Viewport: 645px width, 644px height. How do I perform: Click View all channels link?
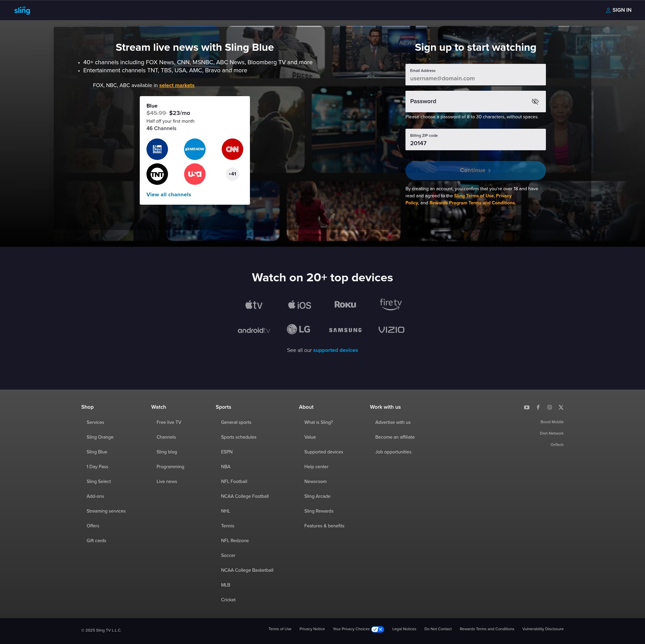(169, 195)
